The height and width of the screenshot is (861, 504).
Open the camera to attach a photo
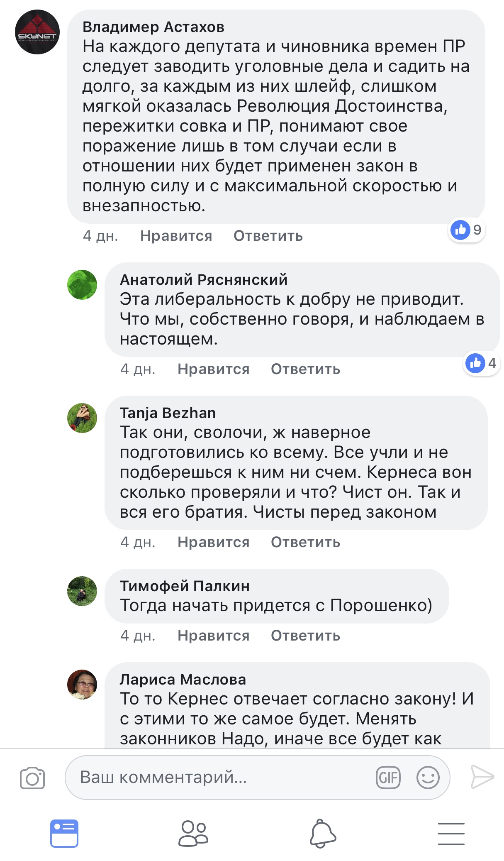[x=32, y=778]
